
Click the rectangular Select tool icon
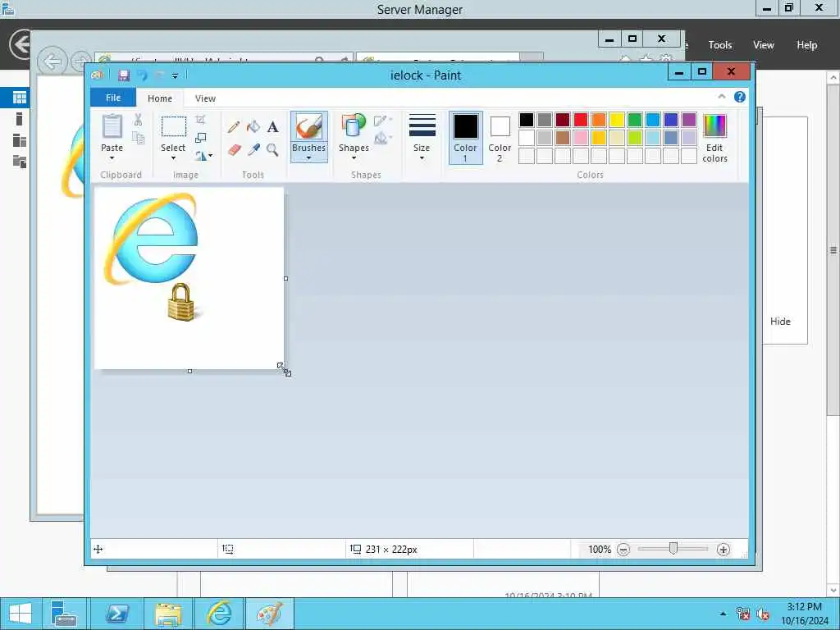[174, 127]
